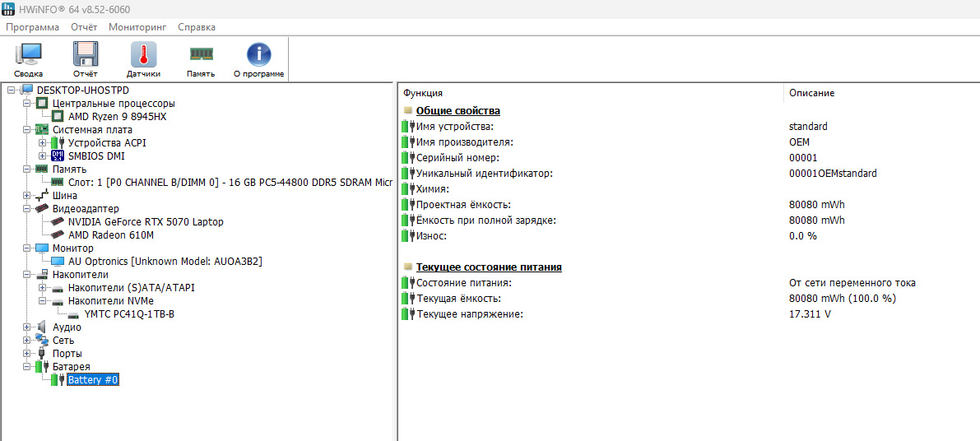Click the Отчёт floppy disk toolbar icon

[x=85, y=60]
